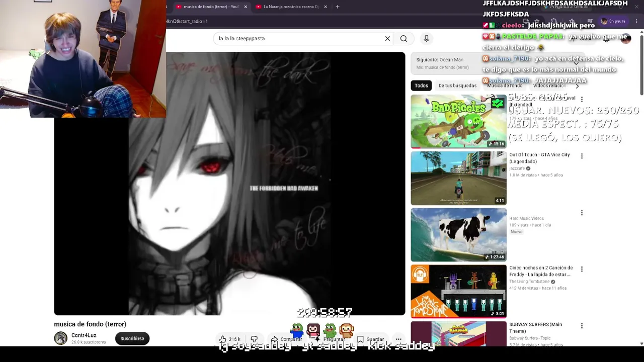Viewport: 644px width, 362px height.
Task: Click the video player to pause playback
Action: pos(229,184)
